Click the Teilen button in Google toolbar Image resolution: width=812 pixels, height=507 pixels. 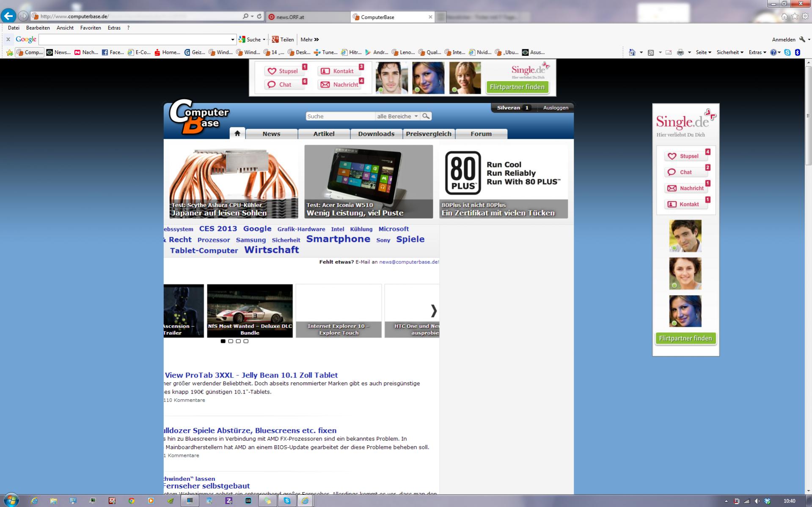[x=283, y=39]
